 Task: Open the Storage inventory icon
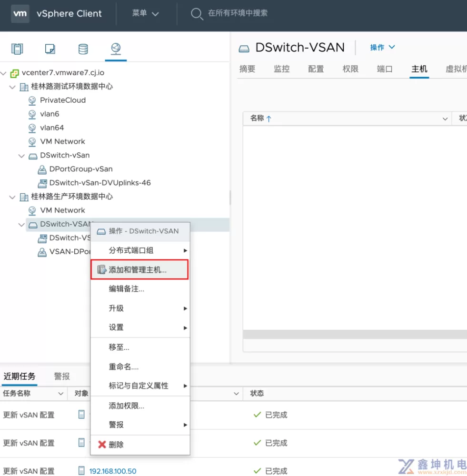coord(83,49)
